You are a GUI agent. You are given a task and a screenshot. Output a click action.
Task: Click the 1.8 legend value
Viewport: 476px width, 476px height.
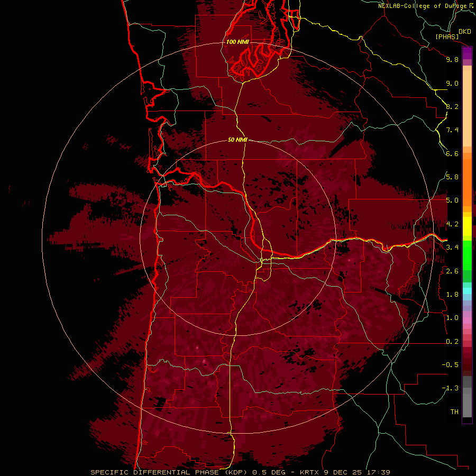(452, 295)
